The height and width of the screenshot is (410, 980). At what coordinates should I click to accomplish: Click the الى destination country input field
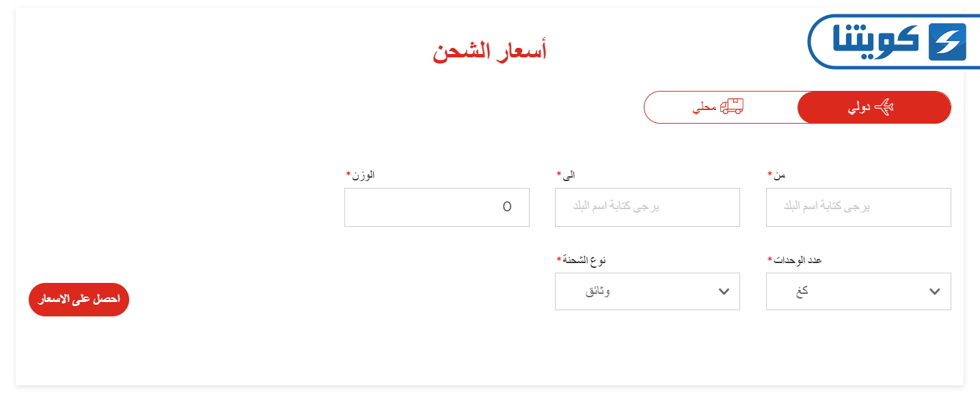tap(647, 207)
